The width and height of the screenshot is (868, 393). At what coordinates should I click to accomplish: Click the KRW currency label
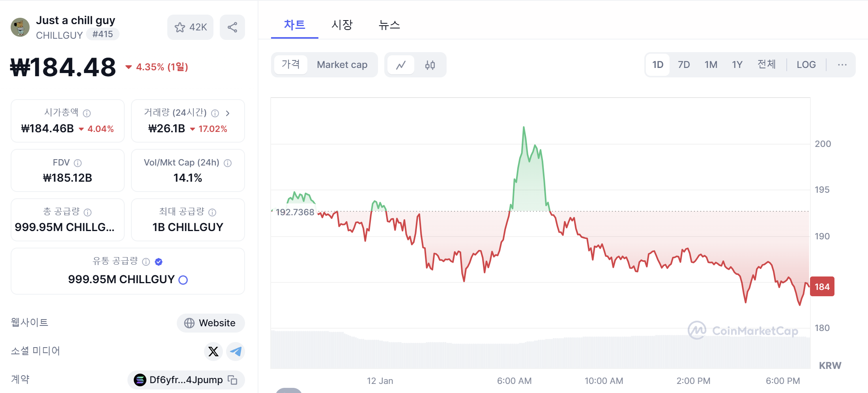(830, 366)
